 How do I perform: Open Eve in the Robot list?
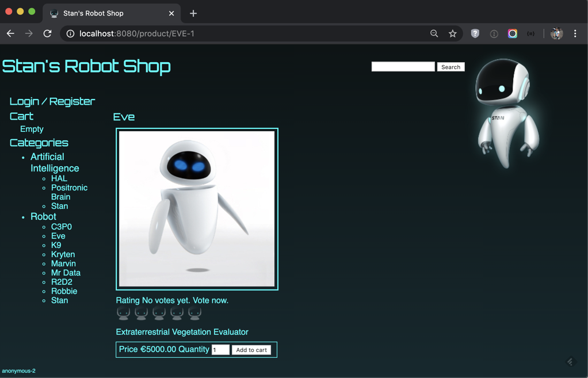58,236
